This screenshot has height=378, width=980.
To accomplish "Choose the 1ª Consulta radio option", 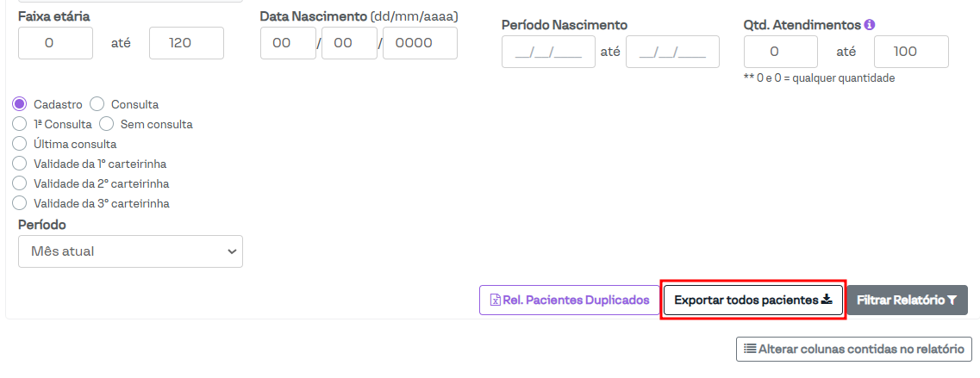I will click(20, 124).
